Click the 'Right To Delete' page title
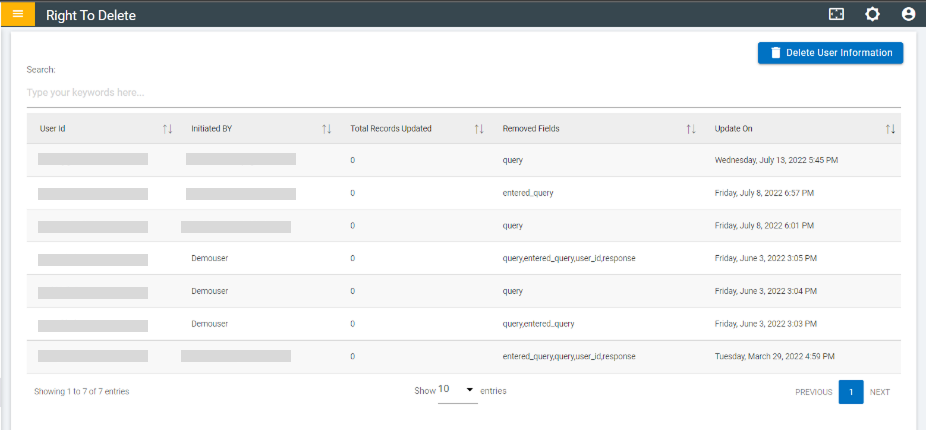Image resolution: width=926 pixels, height=430 pixels. [x=91, y=15]
